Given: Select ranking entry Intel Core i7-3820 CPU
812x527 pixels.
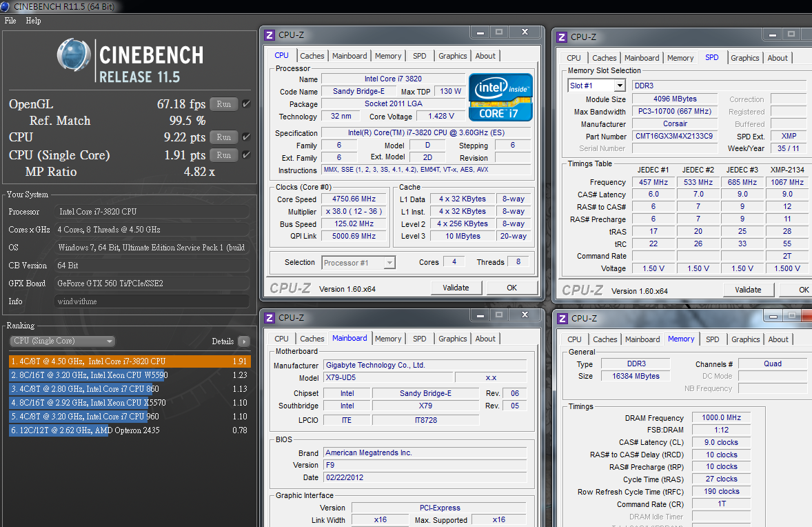Looking at the screenshot, I should (130, 361).
